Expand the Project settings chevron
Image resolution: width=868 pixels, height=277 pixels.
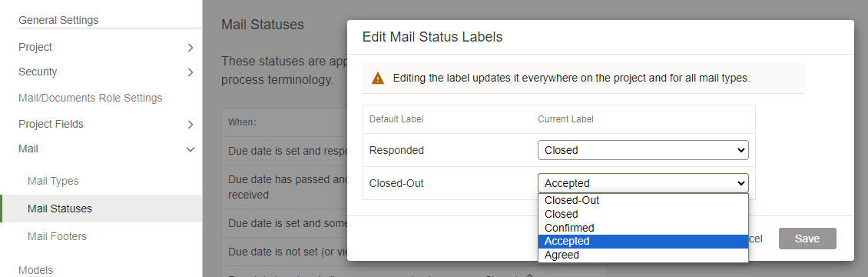click(190, 48)
